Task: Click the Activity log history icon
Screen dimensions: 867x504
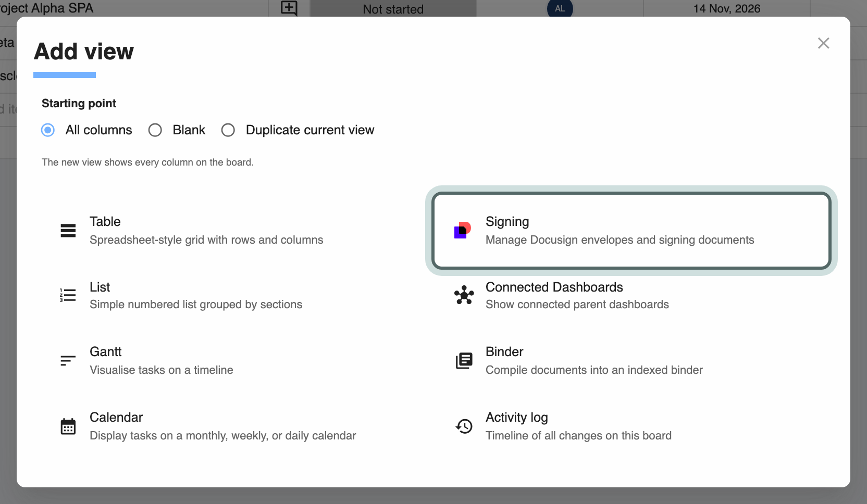Action: (x=464, y=426)
